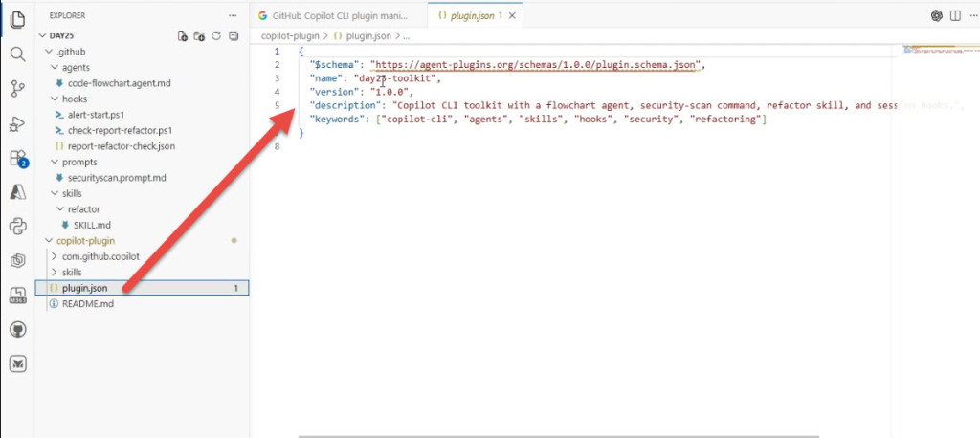
Task: Click the New File icon in explorer header
Action: (183, 35)
